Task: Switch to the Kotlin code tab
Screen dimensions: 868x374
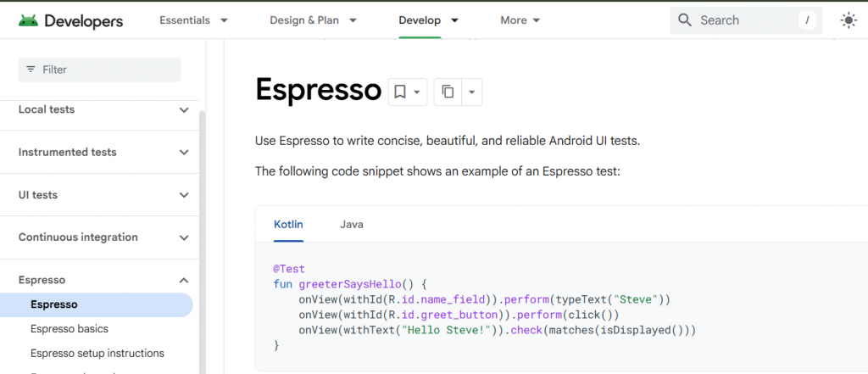Action: [x=288, y=225]
